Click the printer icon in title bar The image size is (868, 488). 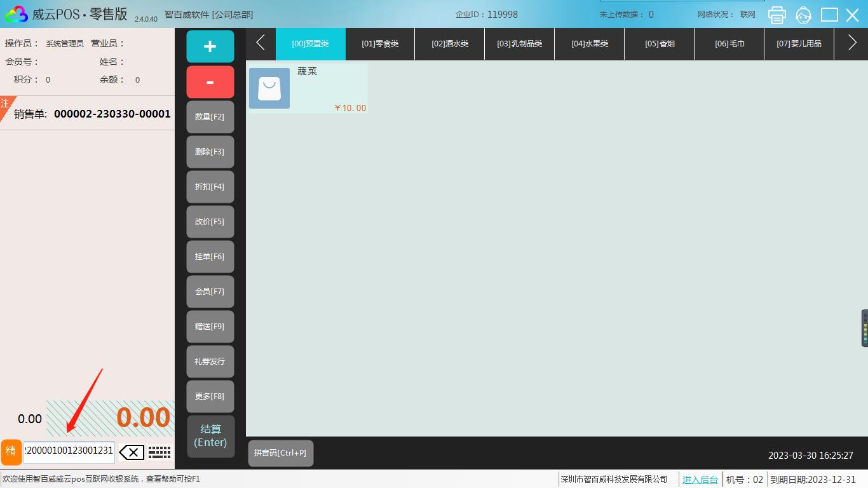click(x=776, y=15)
